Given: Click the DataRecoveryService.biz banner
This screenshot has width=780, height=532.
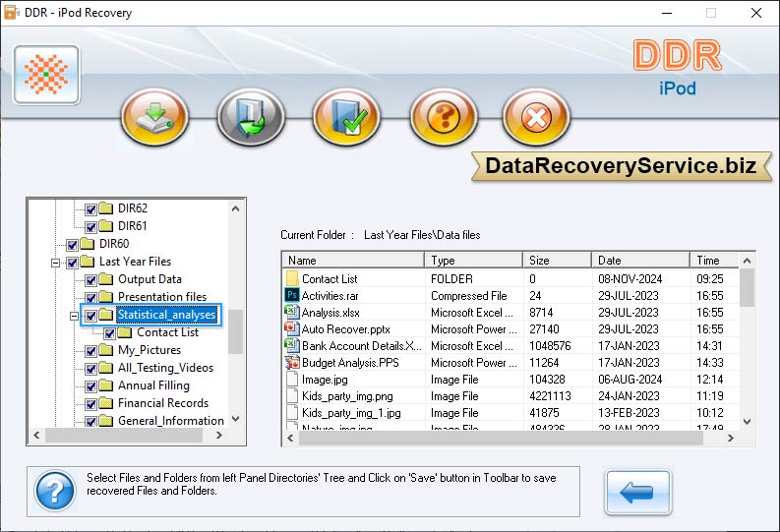Looking at the screenshot, I should pos(621,165).
